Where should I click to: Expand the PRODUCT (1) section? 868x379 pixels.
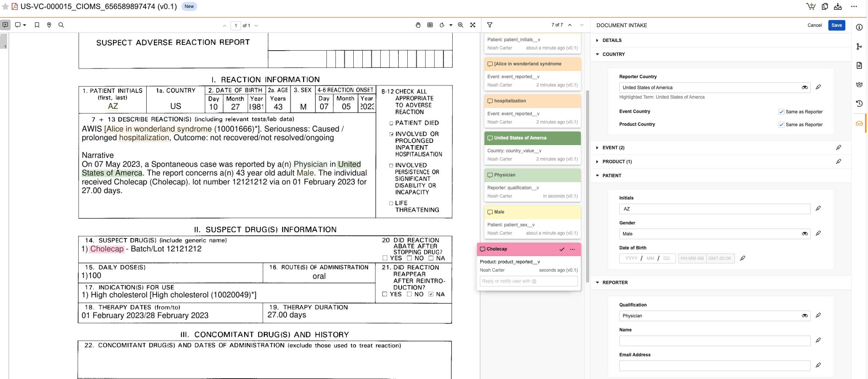click(597, 162)
